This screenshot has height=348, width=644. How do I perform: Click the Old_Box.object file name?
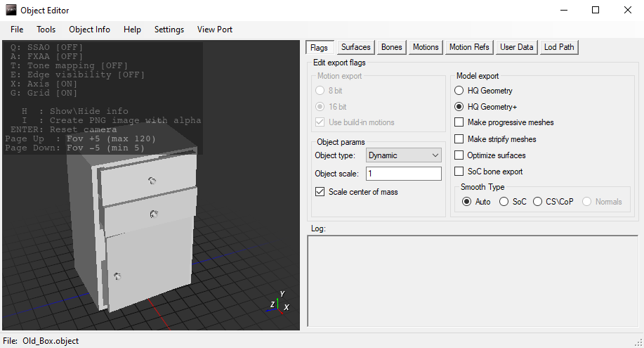point(51,340)
